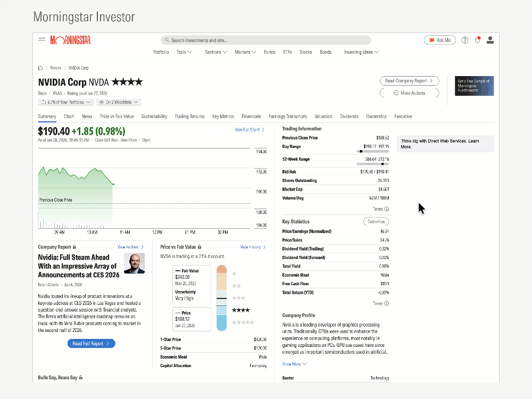Switch to the Sustainability tab
Screen dimensions: 532x399
[154, 117]
